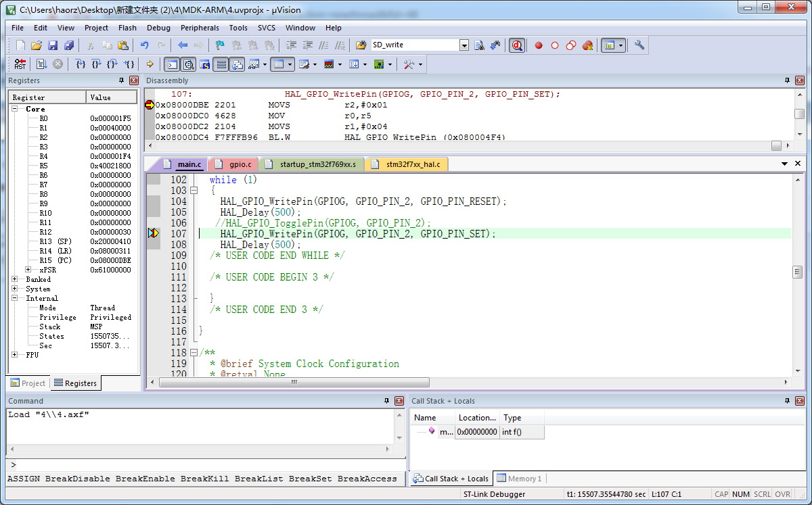Toggle the Symbols Window button
The height and width of the screenshot is (505, 812).
tap(204, 64)
